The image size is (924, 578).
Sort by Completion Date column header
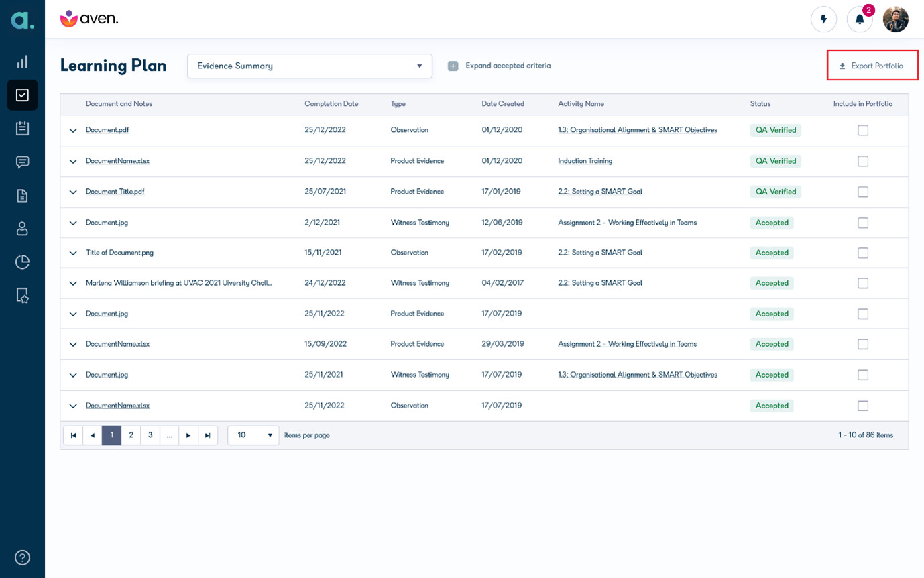pos(331,104)
